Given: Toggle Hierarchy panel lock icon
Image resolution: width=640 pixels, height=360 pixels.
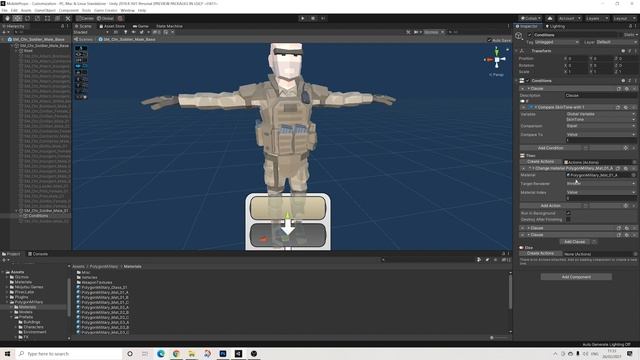Looking at the screenshot, I should 62,26.
